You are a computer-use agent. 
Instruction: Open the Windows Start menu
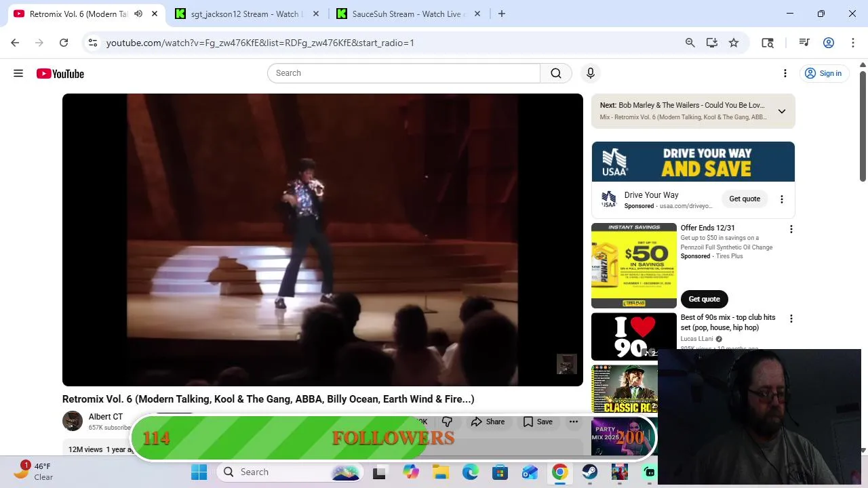coord(199,472)
